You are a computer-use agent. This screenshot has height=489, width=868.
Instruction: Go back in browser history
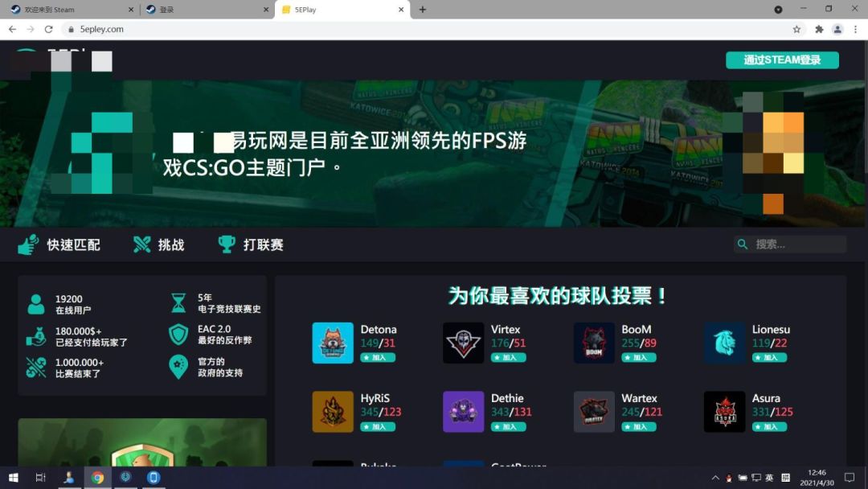pyautogui.click(x=12, y=29)
